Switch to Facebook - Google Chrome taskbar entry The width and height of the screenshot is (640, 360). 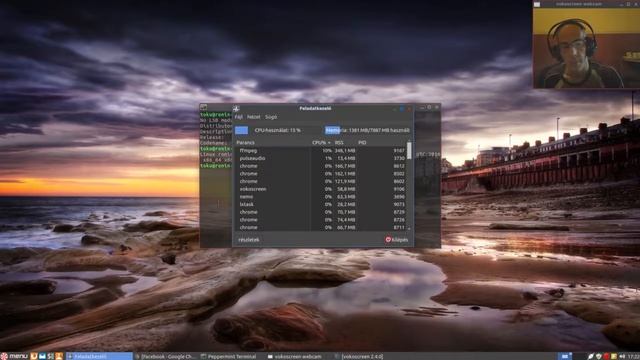click(166, 356)
